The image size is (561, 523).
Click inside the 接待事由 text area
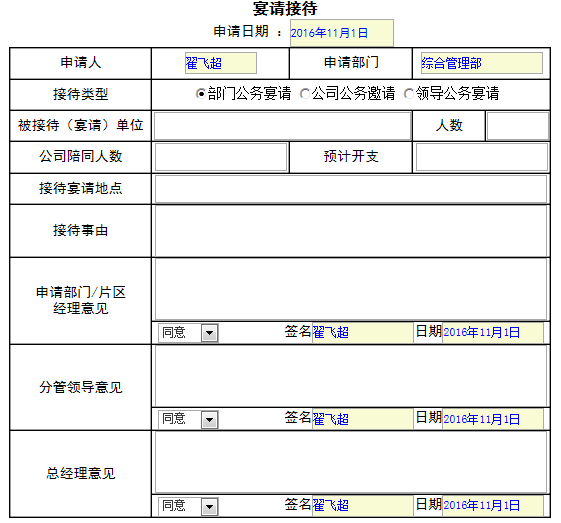coord(351,231)
